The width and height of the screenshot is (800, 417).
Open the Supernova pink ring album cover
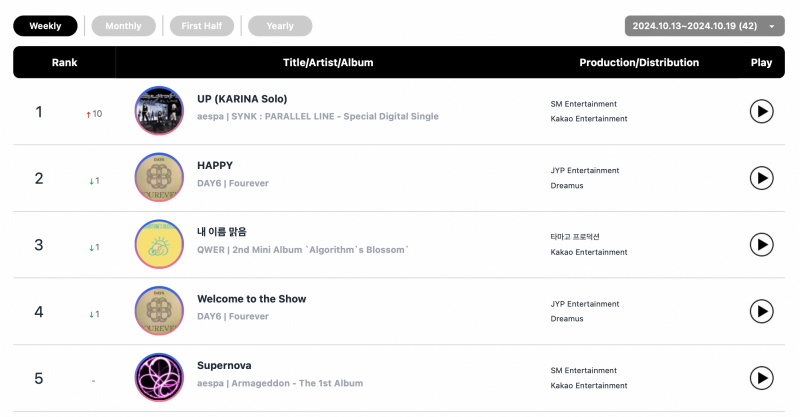(x=159, y=378)
